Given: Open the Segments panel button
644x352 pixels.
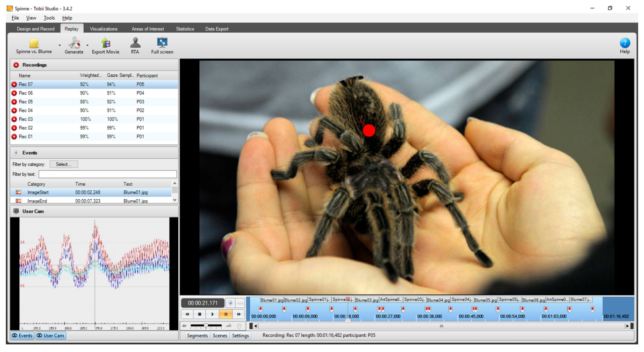Looking at the screenshot, I should coord(197,335).
